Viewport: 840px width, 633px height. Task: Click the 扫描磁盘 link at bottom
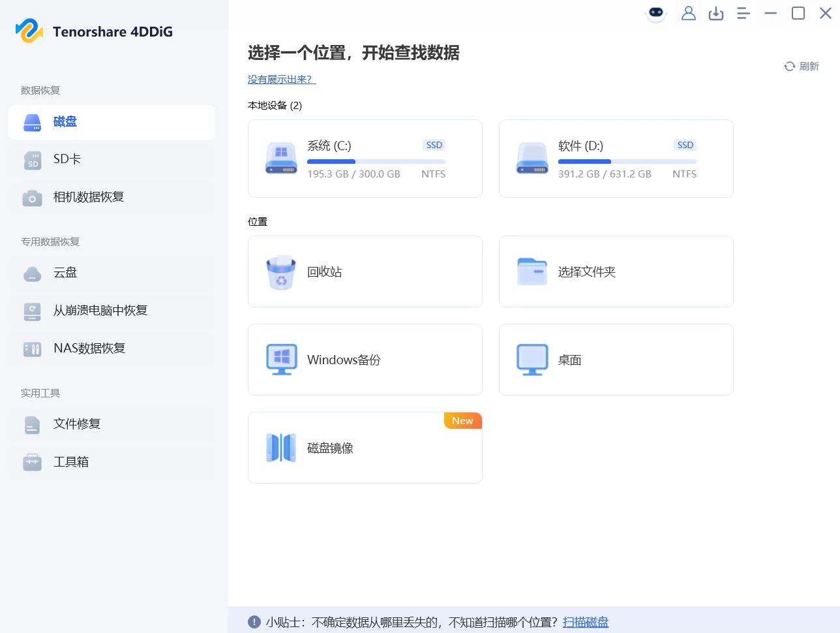click(x=586, y=622)
